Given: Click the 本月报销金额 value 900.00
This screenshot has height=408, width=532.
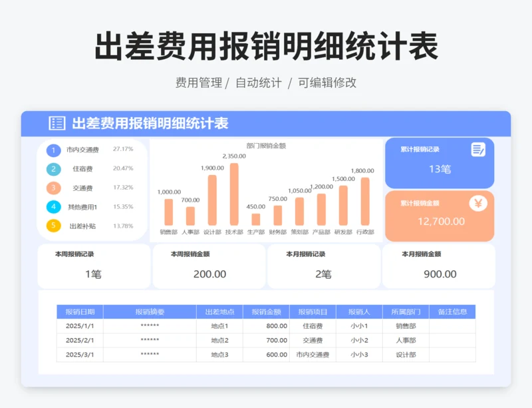Looking at the screenshot, I should pos(440,274).
